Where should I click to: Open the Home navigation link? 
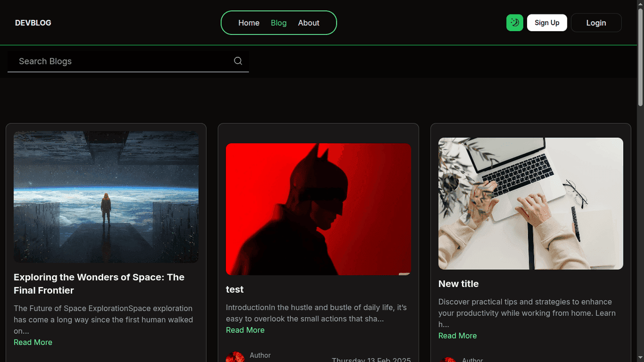(x=248, y=23)
